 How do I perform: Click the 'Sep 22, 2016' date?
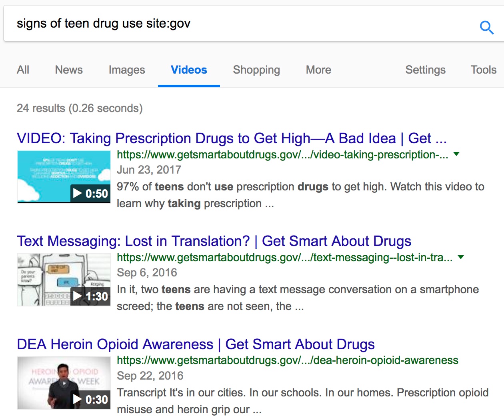pos(150,376)
